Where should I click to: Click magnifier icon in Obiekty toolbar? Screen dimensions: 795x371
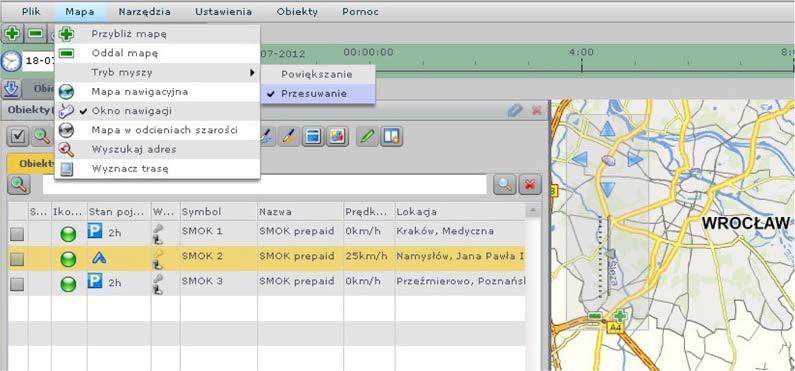(41, 137)
